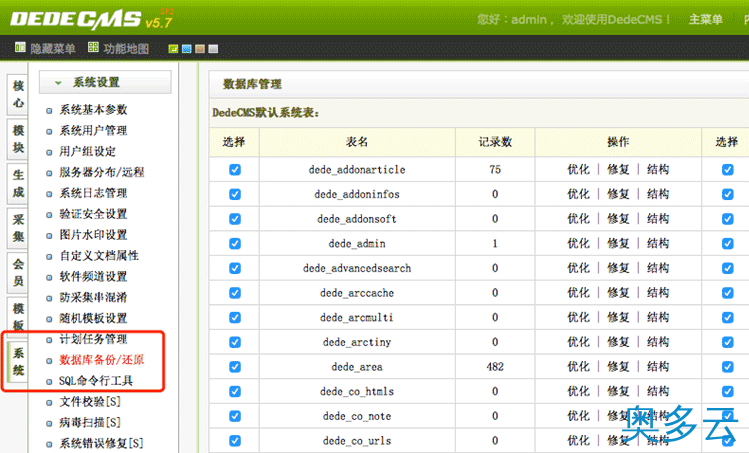Select the green theme color swatch
This screenshot has width=749, height=453.
click(x=173, y=49)
